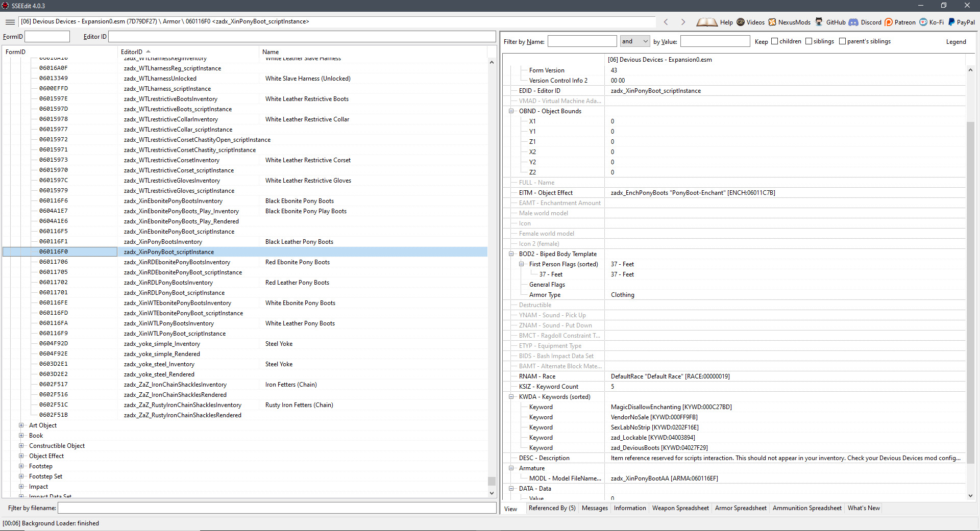This screenshot has width=980, height=531.
Task: Toggle the Keep children checkbox
Action: click(774, 41)
